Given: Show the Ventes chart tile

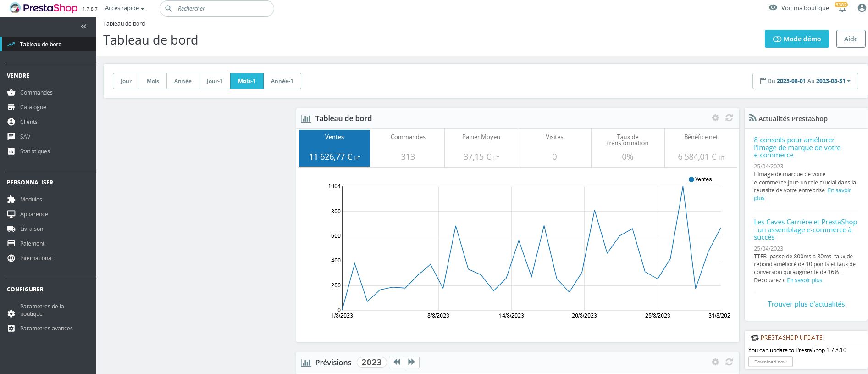Looking at the screenshot, I should pyautogui.click(x=335, y=148).
